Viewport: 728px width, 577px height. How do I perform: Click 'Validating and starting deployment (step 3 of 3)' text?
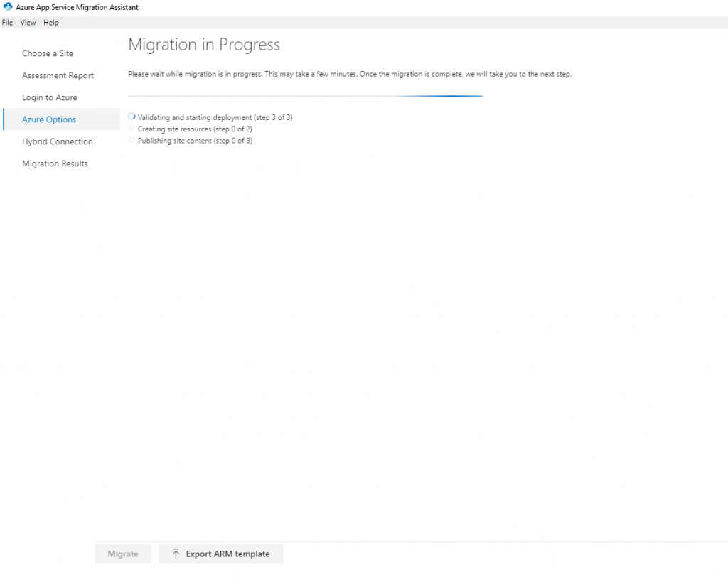click(215, 117)
